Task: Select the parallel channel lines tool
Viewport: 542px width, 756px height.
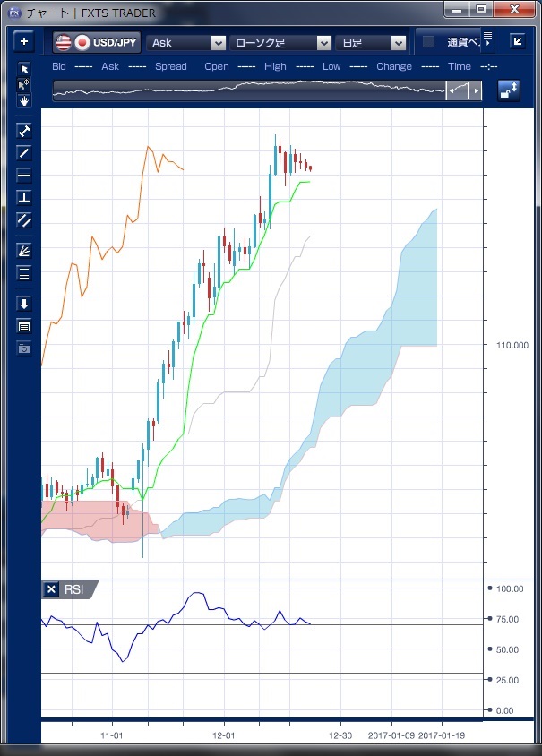Action: [x=24, y=219]
